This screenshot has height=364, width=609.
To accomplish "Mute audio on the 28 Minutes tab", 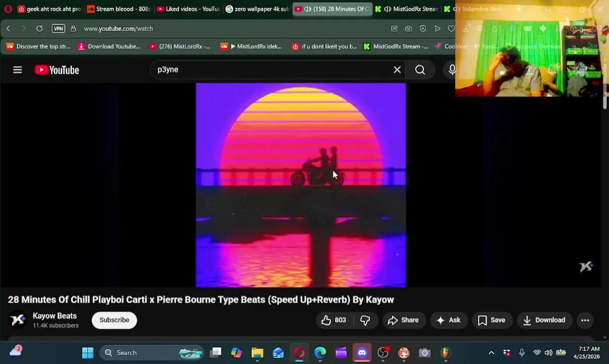I will click(x=308, y=9).
